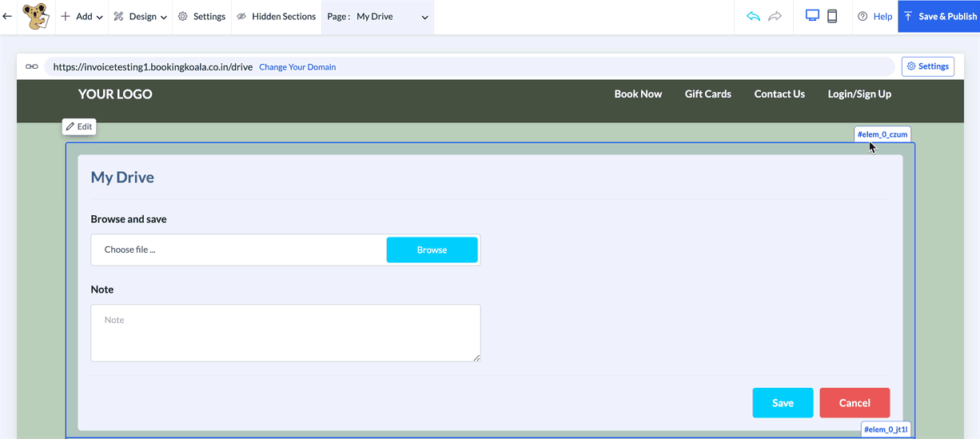Screen dimensions: 980x439
Task: Undo the last change
Action: click(753, 16)
